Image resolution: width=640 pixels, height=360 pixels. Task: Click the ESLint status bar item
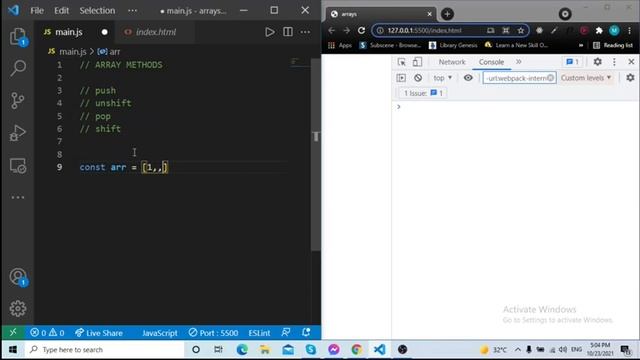259,333
